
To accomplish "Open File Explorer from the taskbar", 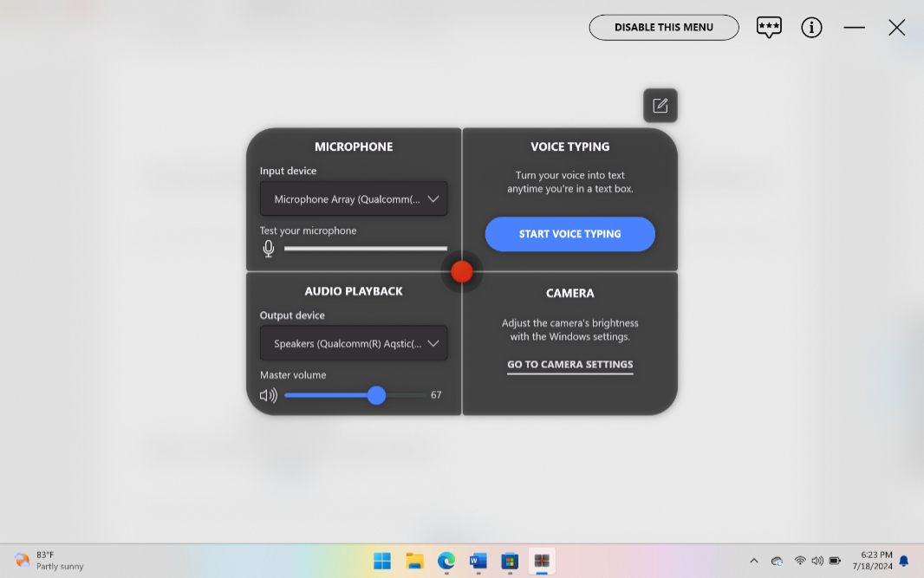I will [x=414, y=561].
